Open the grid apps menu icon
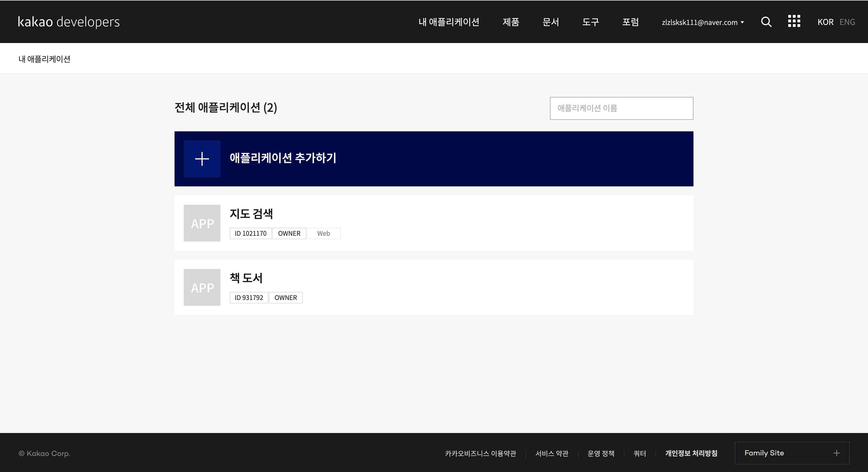 [794, 21]
